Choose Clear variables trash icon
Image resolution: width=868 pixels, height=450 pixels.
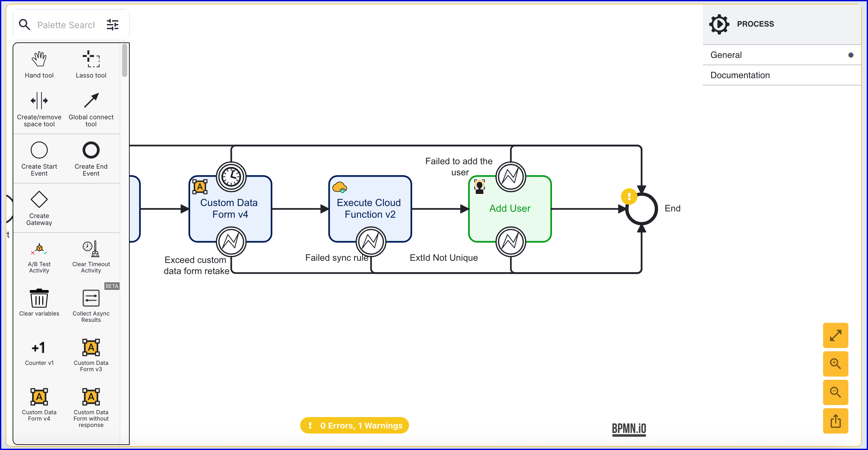pyautogui.click(x=39, y=298)
